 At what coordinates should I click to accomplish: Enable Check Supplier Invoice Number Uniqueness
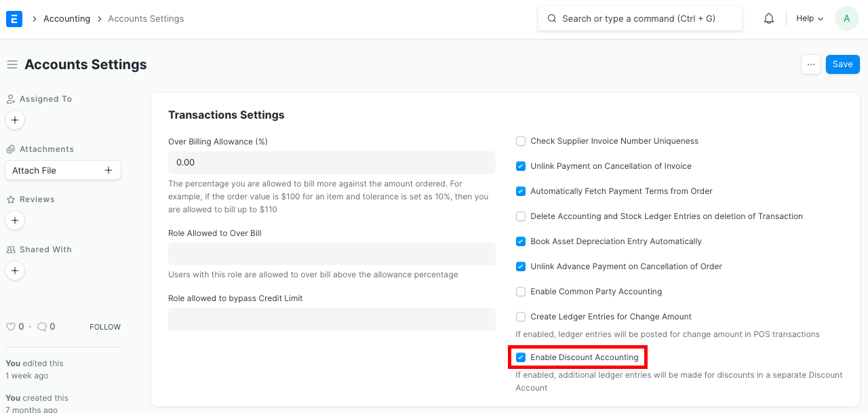tap(520, 141)
